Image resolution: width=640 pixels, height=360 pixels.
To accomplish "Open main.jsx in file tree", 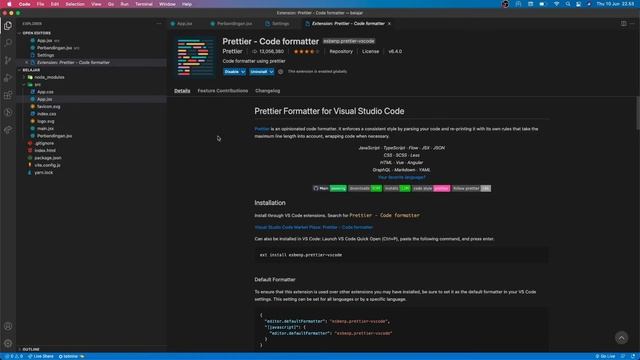I will tap(45, 129).
